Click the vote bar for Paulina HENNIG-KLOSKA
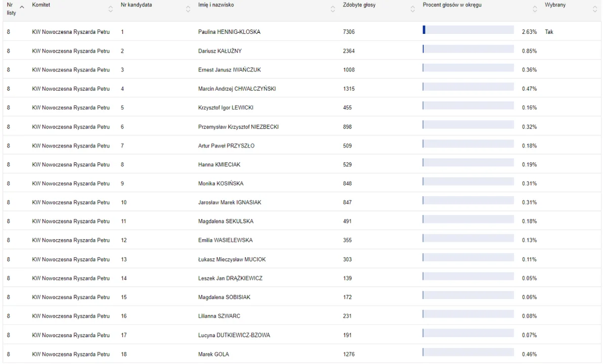Image resolution: width=603 pixels, height=364 pixels. click(468, 30)
